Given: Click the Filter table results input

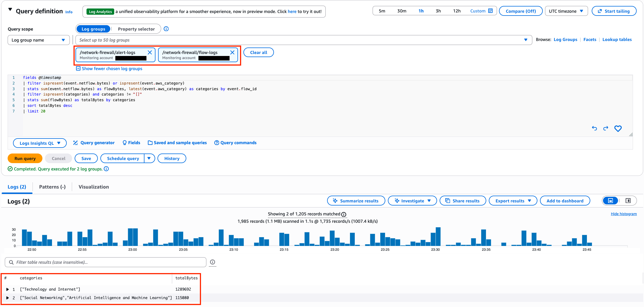Looking at the screenshot, I should click(105, 262).
